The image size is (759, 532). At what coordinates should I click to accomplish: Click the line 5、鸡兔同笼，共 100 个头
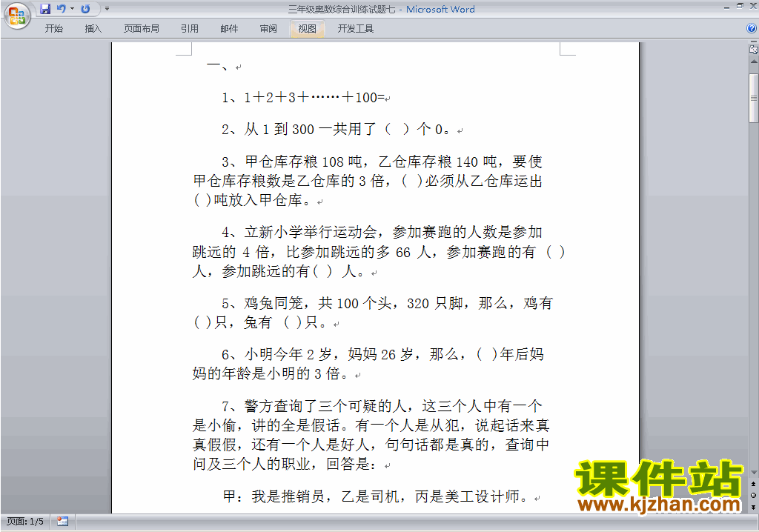click(x=387, y=304)
